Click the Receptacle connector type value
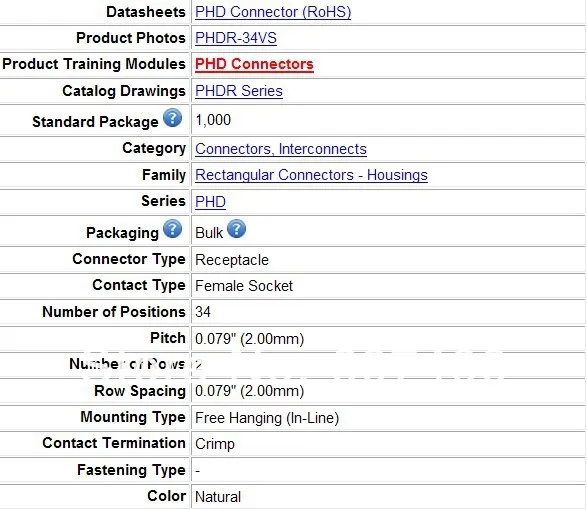The image size is (587, 510). [x=232, y=260]
